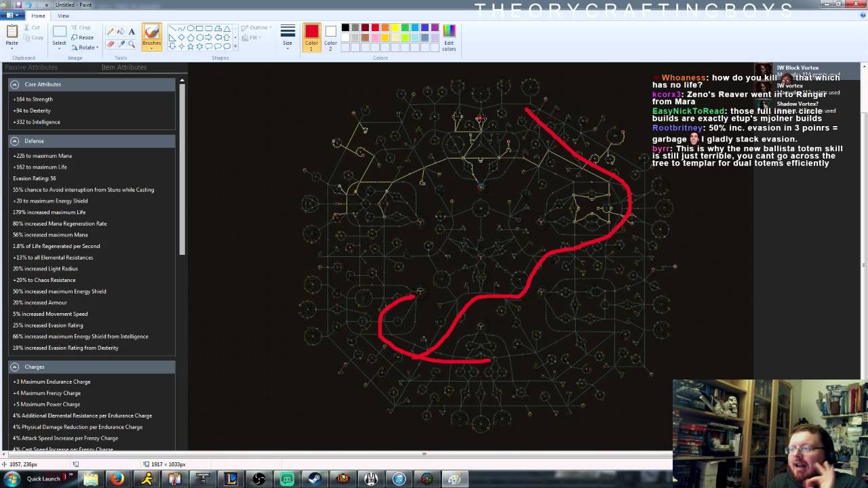Open the Passive Attributes tab
This screenshot has height=488, width=868.
click(x=31, y=67)
